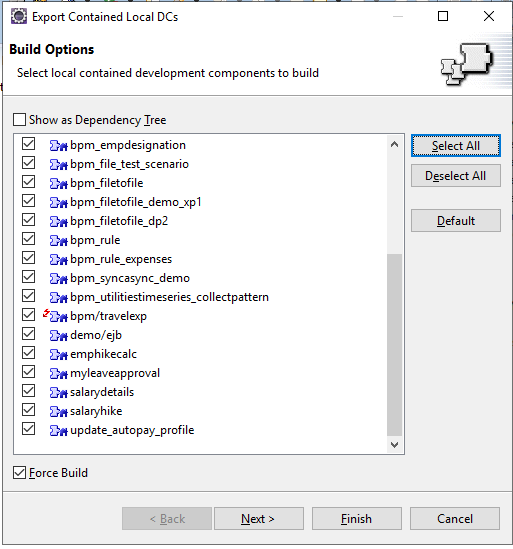Click the myleaveapproval component icon
This screenshot has height=549, width=513.
tap(58, 374)
